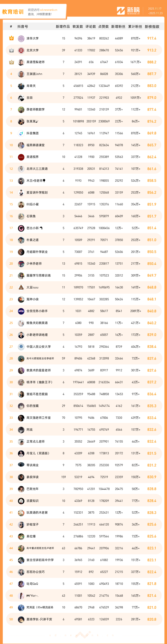Click the silver crown rank-two icon
Image resolution: width=167 pixels, height=644 pixels.
[x=11, y=50]
